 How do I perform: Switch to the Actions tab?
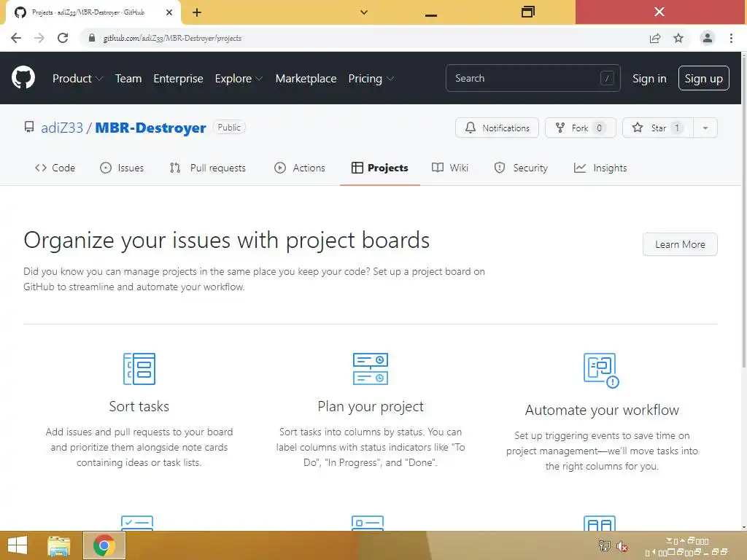pos(300,168)
